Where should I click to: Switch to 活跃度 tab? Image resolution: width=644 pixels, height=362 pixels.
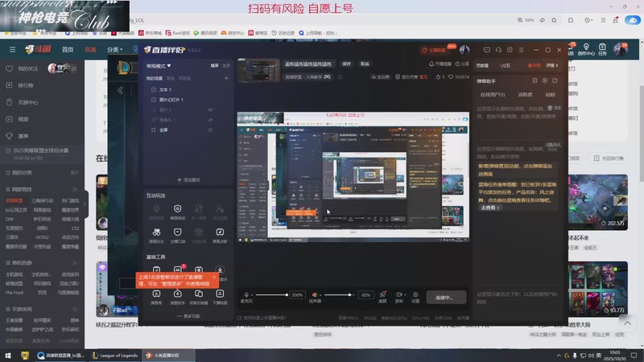click(x=525, y=94)
